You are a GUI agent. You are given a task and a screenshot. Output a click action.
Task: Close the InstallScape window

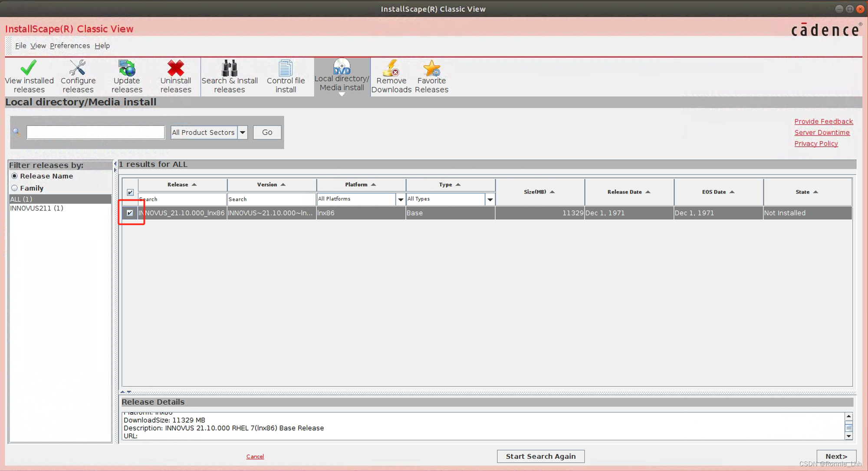coord(860,9)
